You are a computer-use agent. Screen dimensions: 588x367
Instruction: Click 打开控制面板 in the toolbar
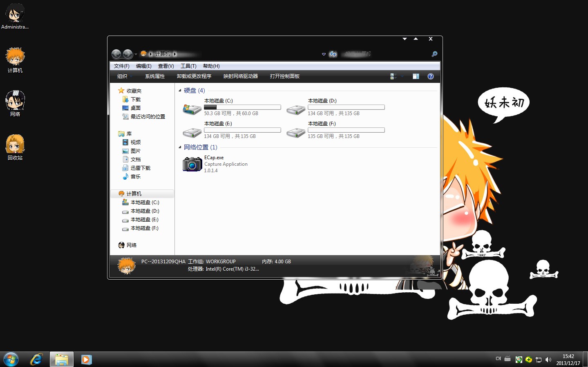click(285, 76)
